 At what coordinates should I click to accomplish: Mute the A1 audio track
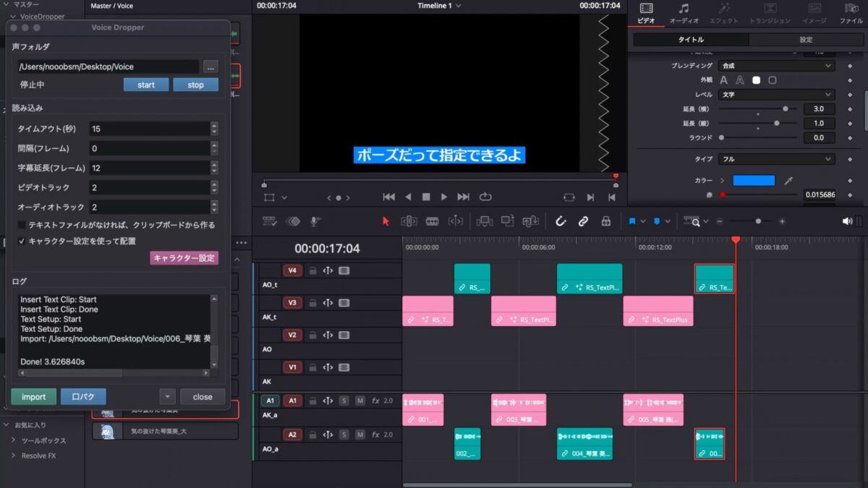(359, 401)
